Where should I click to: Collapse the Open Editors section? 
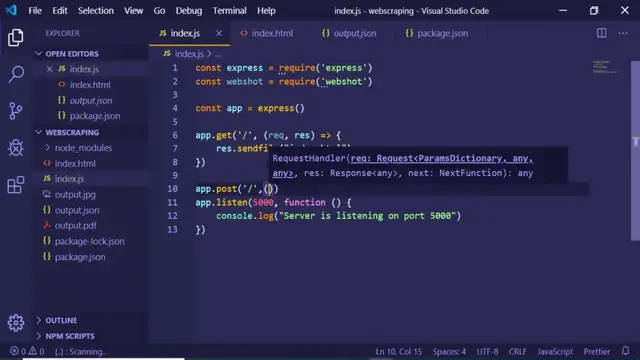coord(39,53)
